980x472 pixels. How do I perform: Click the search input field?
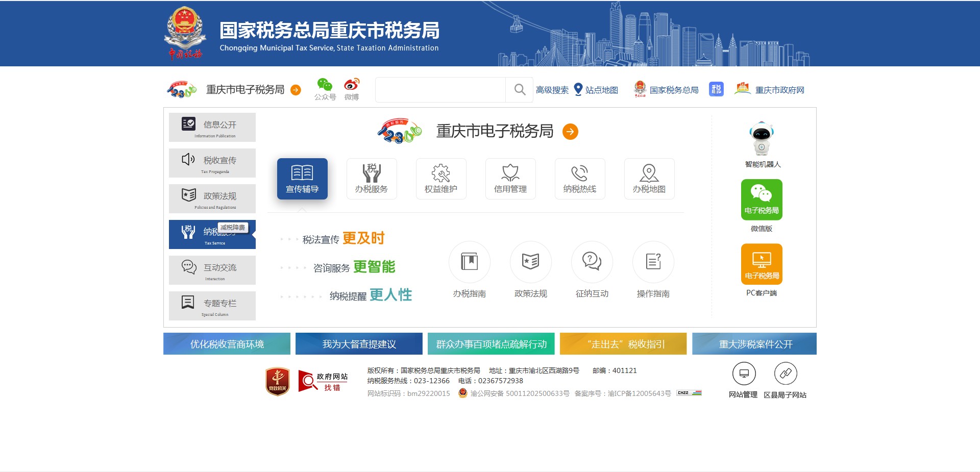[x=440, y=90]
